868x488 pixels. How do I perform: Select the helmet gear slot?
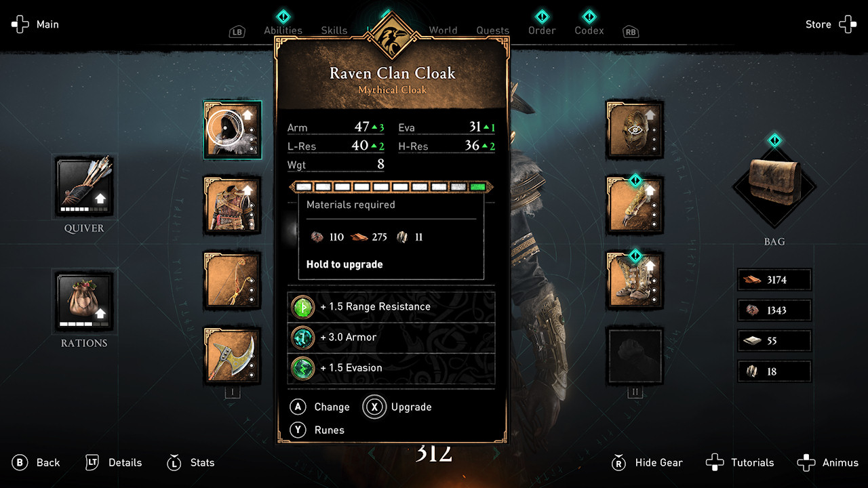[635, 130]
